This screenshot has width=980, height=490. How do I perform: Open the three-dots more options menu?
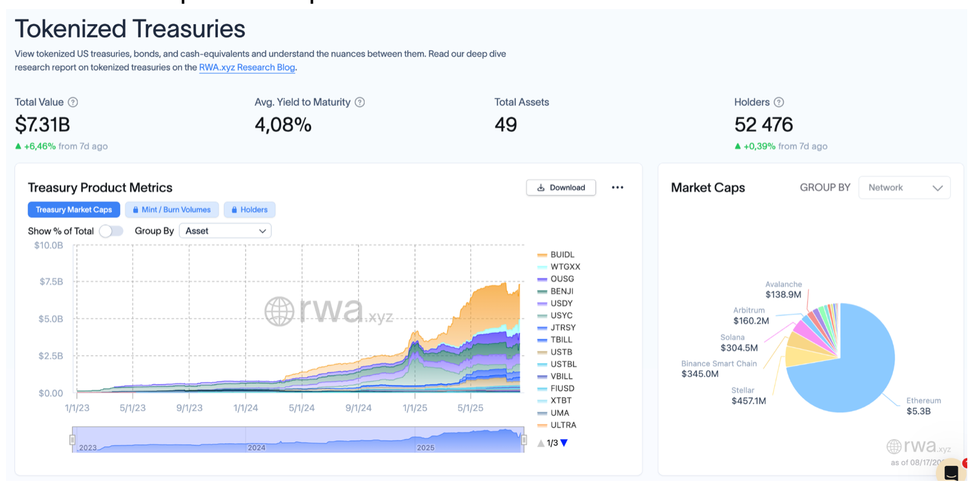(617, 188)
